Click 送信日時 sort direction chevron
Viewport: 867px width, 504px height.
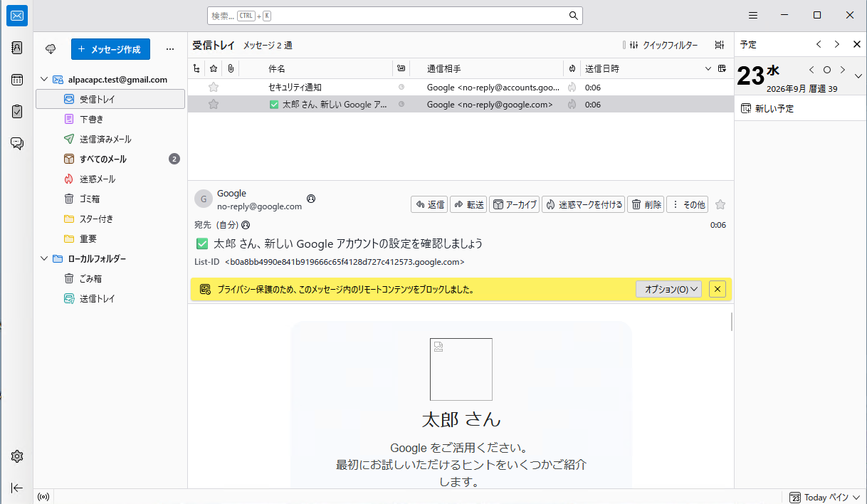(708, 68)
